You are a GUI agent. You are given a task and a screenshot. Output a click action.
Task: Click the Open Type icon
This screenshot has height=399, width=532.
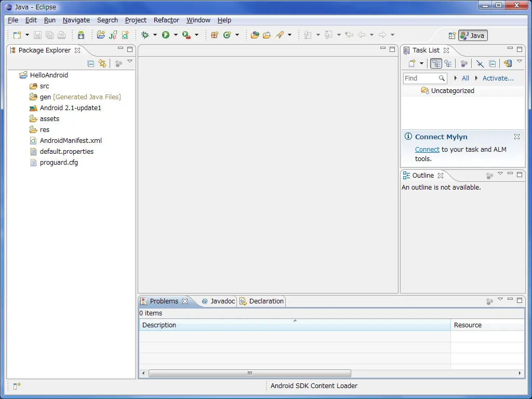point(255,35)
